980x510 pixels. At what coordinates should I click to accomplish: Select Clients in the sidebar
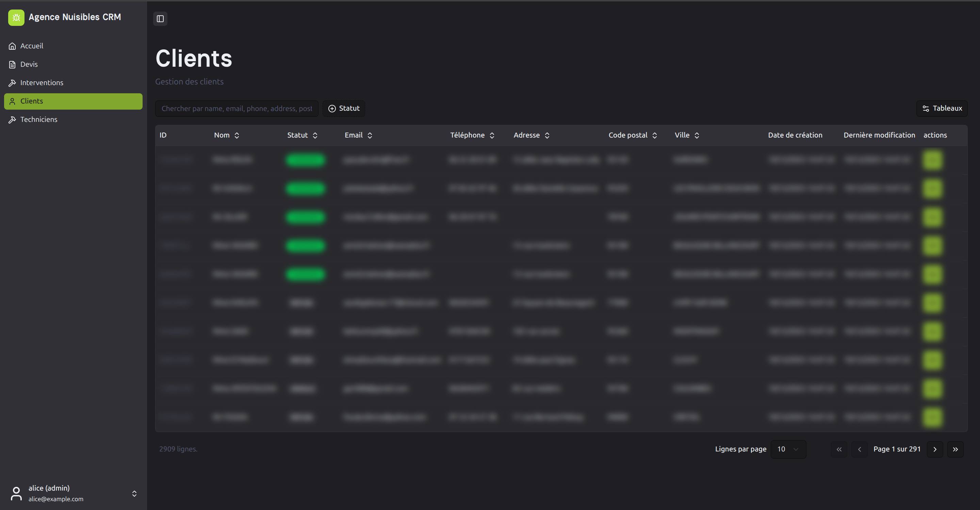(x=73, y=101)
